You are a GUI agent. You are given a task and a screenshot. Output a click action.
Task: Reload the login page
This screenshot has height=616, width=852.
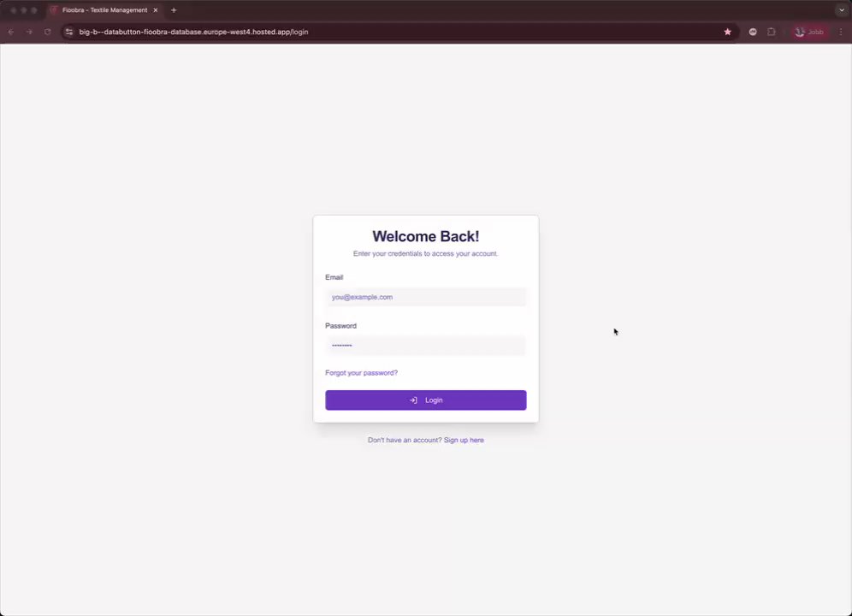click(48, 32)
